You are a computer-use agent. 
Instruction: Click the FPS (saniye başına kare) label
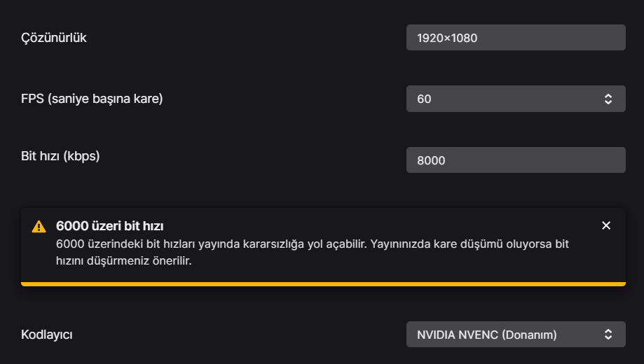(92, 99)
